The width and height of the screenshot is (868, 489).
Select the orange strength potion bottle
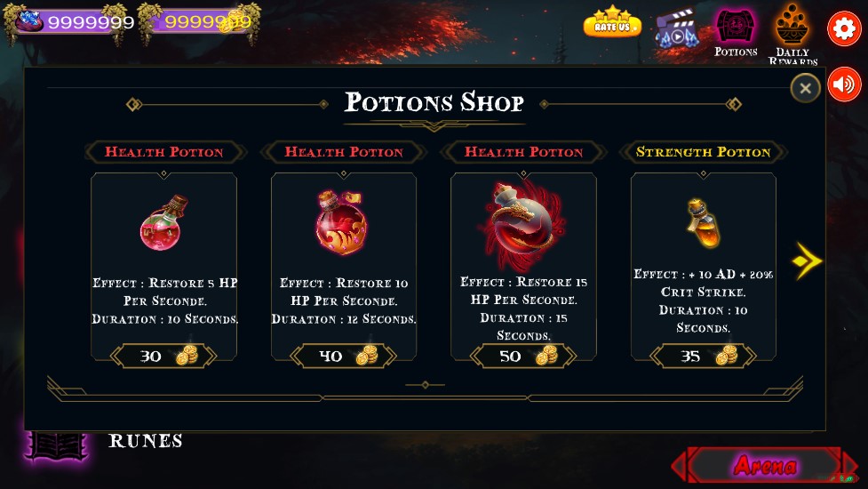(703, 224)
